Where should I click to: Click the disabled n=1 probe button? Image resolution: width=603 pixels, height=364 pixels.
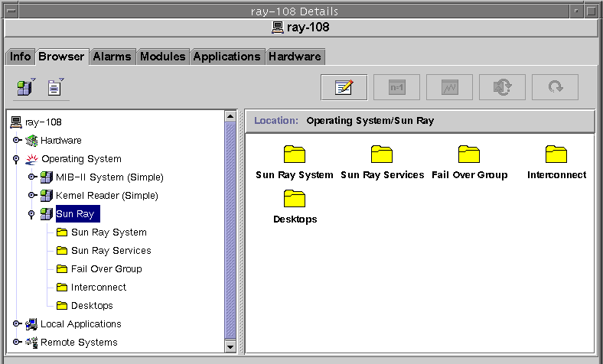(x=396, y=88)
